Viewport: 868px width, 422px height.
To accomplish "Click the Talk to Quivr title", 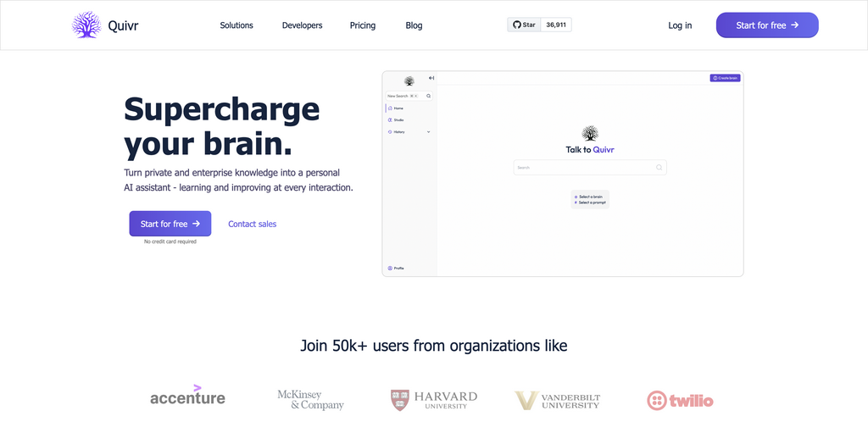I will click(x=590, y=149).
